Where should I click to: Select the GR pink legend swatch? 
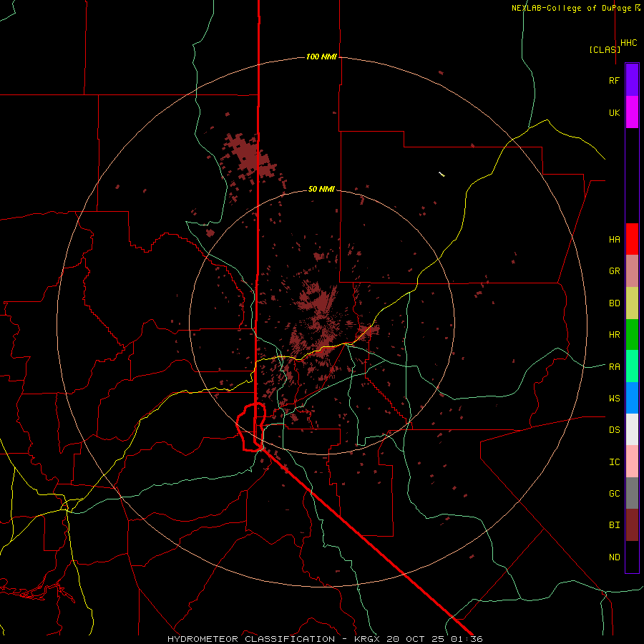click(x=632, y=271)
